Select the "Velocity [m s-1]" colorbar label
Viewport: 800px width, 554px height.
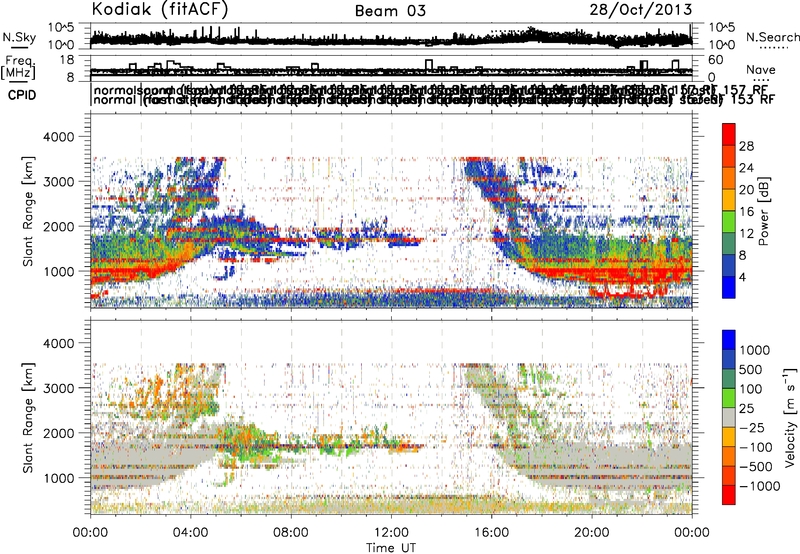pyautogui.click(x=790, y=417)
